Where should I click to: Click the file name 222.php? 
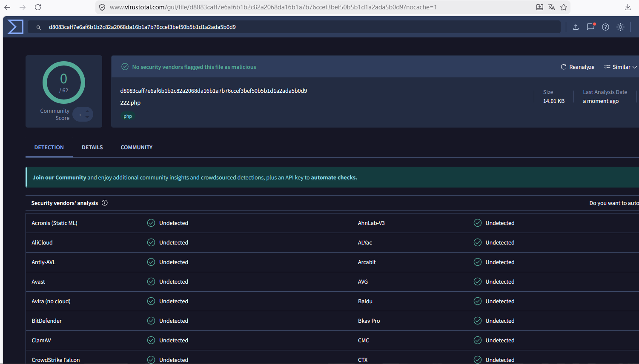coord(130,102)
